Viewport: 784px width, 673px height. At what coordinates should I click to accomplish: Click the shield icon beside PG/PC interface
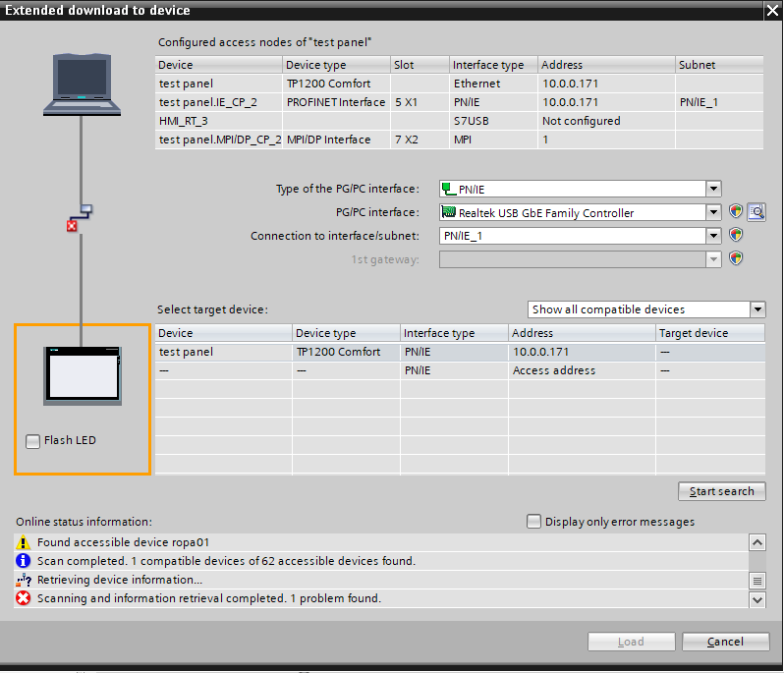click(x=736, y=212)
